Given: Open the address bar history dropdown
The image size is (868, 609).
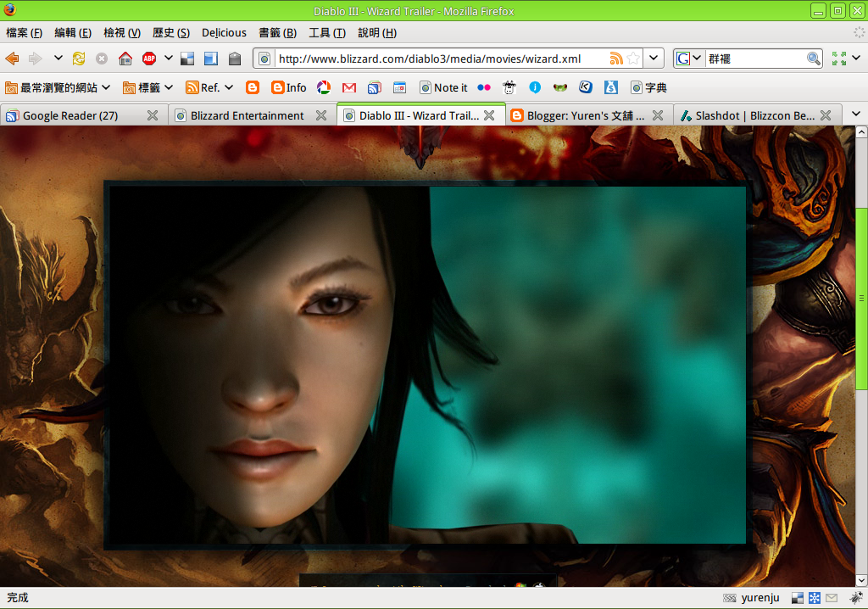Looking at the screenshot, I should 654,58.
